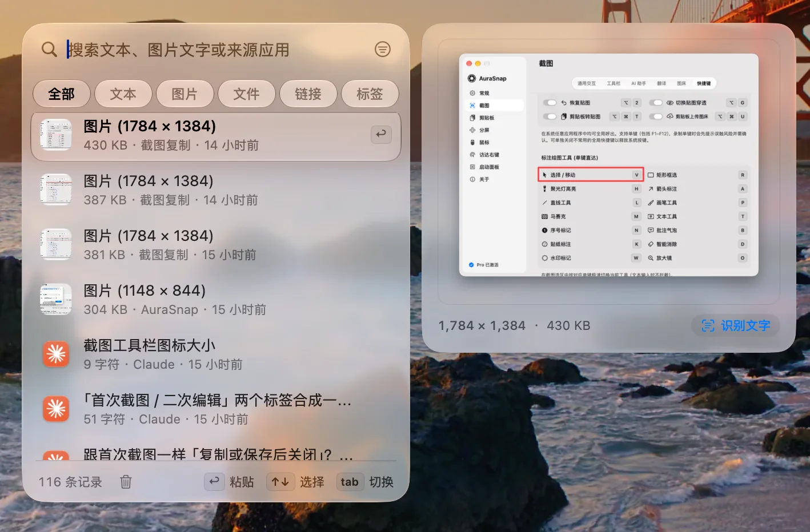Switch to the 文本 tab
The image size is (810, 532).
pyautogui.click(x=123, y=94)
